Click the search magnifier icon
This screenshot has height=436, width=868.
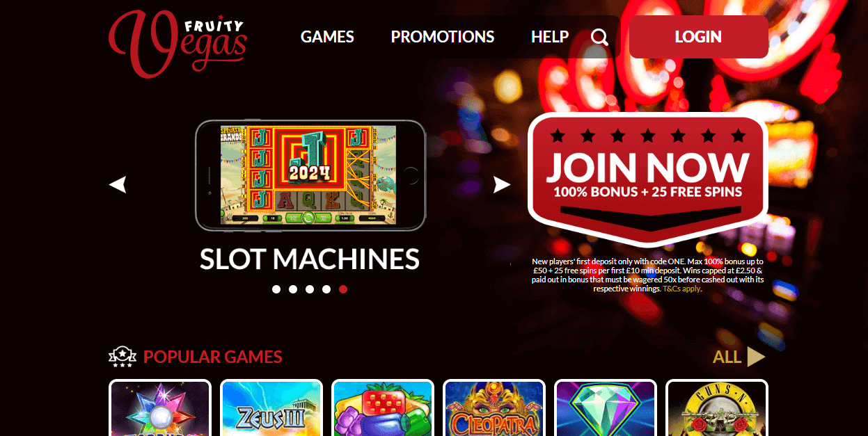click(599, 37)
